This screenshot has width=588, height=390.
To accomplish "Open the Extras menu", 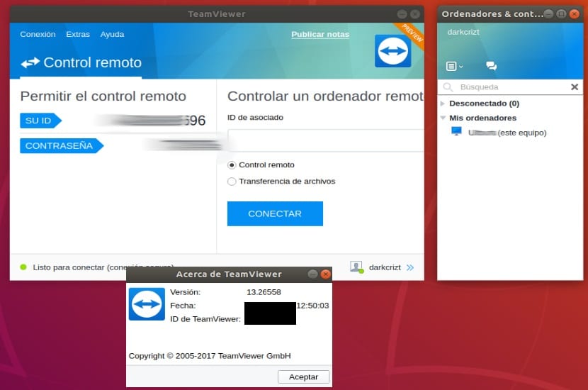I will (x=78, y=34).
